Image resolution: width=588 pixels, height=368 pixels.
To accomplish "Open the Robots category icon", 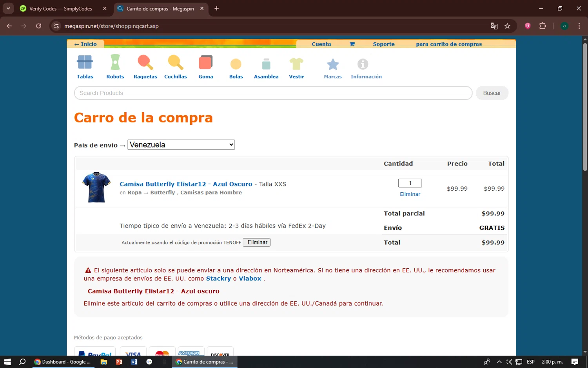I will tap(115, 62).
